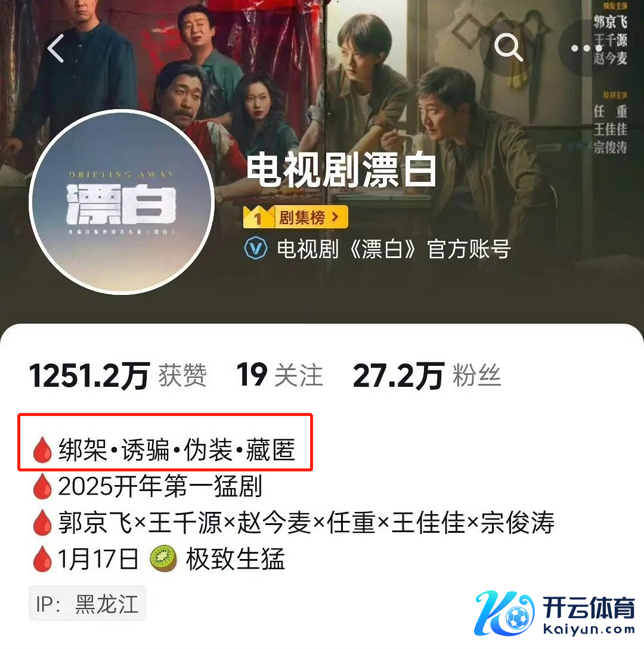644x649 pixels.
Task: View the 1251.2万 获赞 likes count
Action: 118,376
